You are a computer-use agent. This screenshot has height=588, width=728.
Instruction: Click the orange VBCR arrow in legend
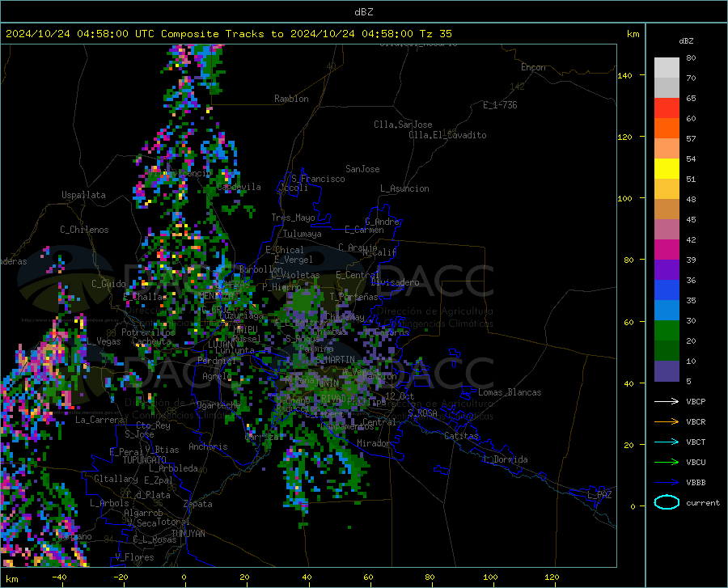pyautogui.click(x=667, y=422)
